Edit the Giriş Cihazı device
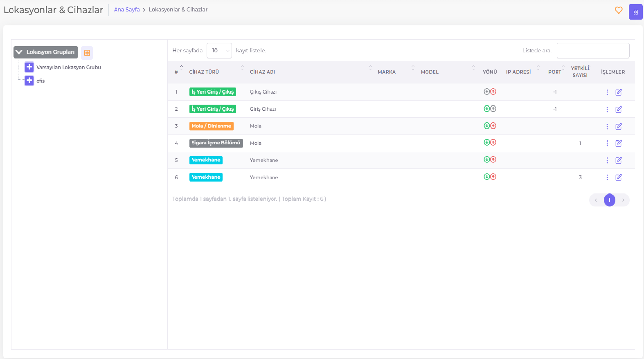The width and height of the screenshot is (644, 359). pyautogui.click(x=619, y=110)
